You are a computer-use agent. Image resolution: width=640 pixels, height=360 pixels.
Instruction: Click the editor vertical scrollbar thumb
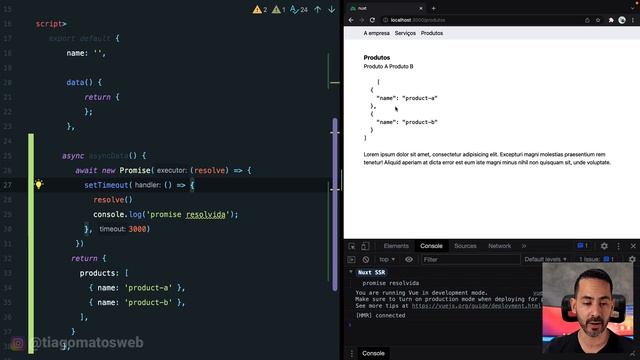pyautogui.click(x=335, y=204)
